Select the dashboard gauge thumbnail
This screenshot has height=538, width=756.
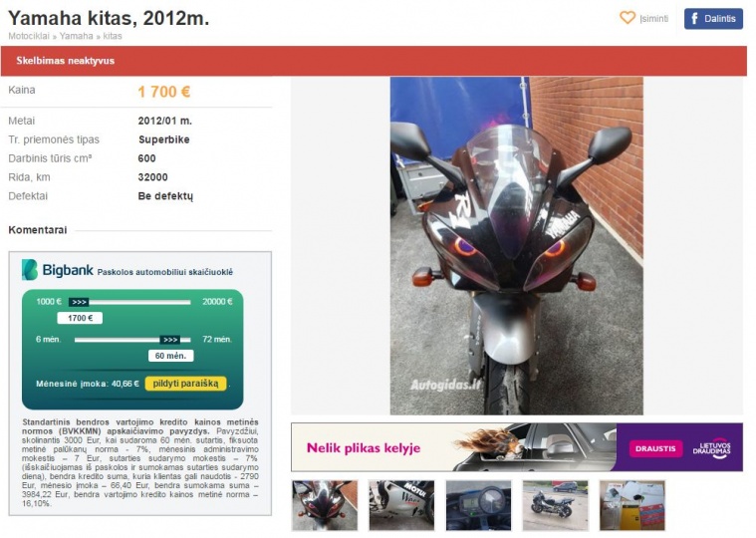(x=478, y=506)
